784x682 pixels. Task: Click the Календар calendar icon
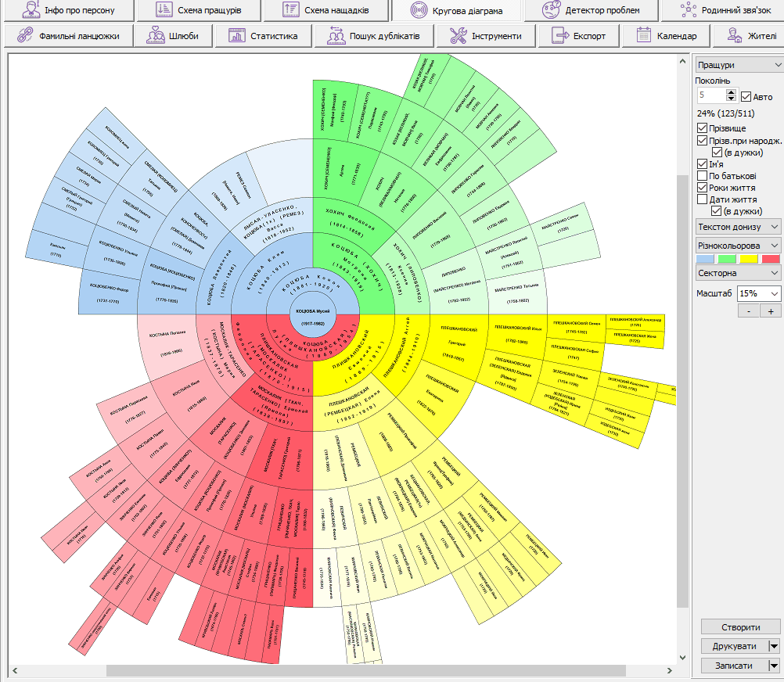click(644, 36)
